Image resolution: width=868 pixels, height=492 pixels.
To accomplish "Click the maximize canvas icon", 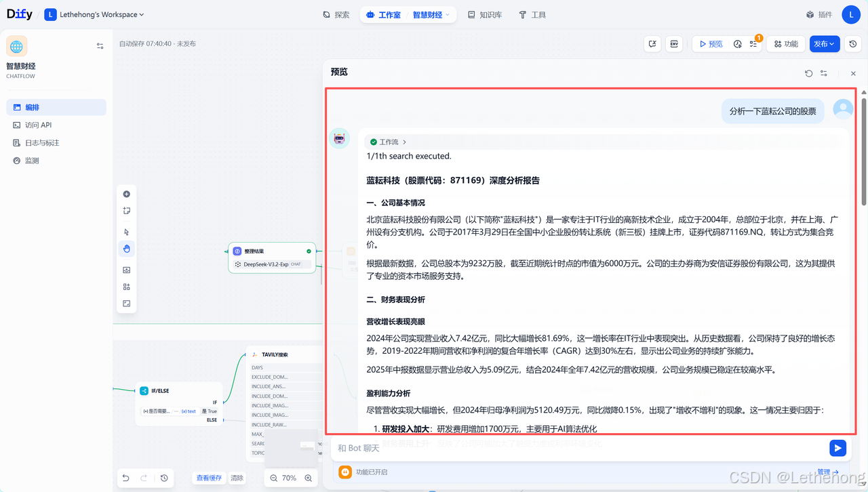I will 127,304.
